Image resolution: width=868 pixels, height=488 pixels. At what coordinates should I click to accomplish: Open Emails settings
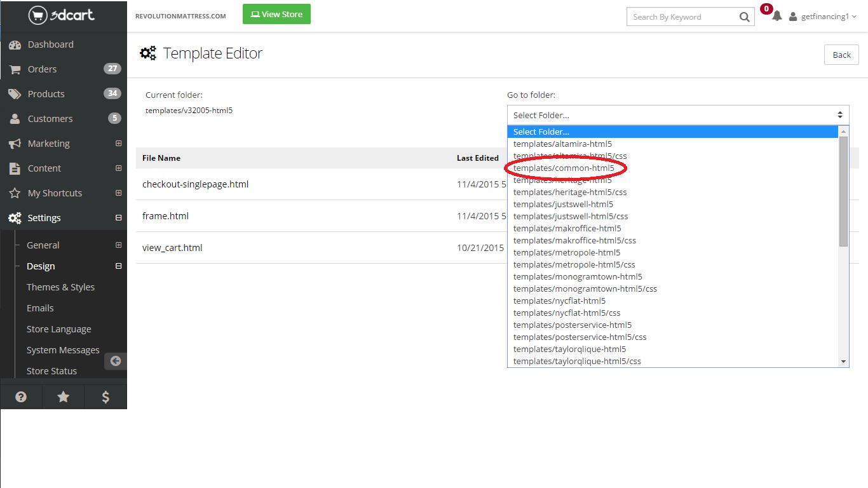click(x=40, y=308)
